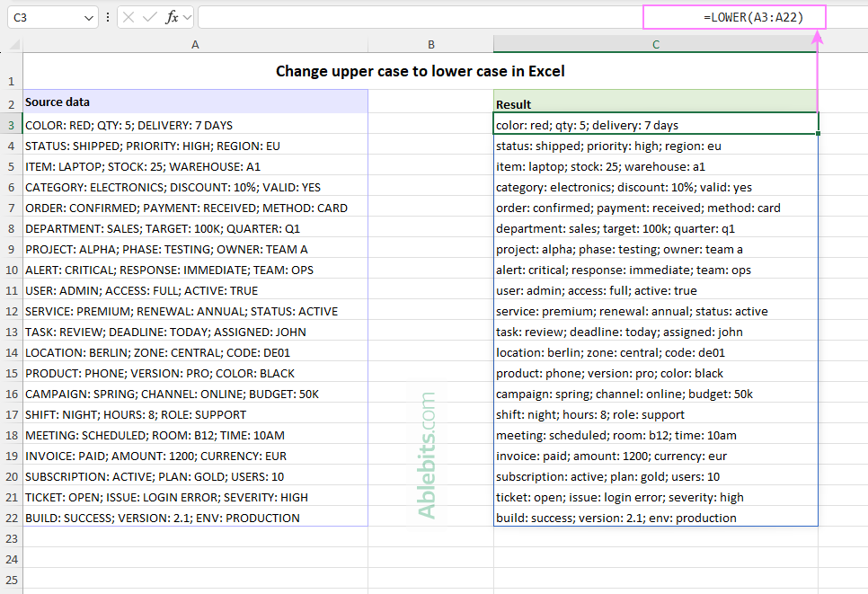
Task: Click the Cancel (X) icon beside the formula bar
Action: [x=128, y=16]
